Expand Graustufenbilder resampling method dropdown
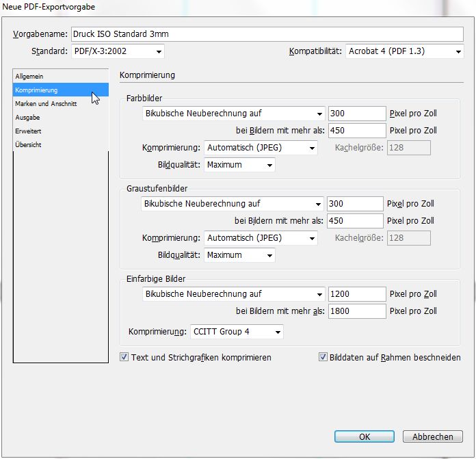The width and height of the screenshot is (476, 459). 233,204
